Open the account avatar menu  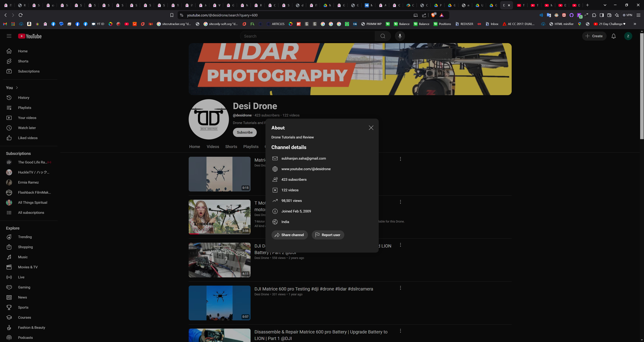628,36
